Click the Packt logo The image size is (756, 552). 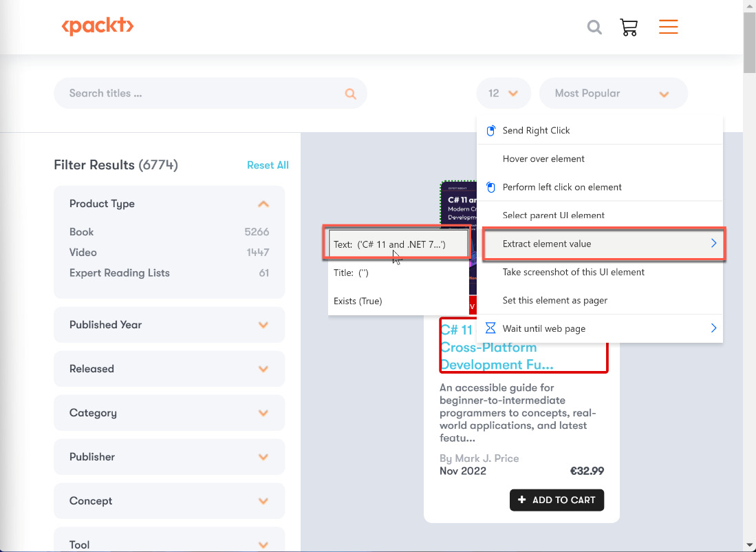[98, 26]
